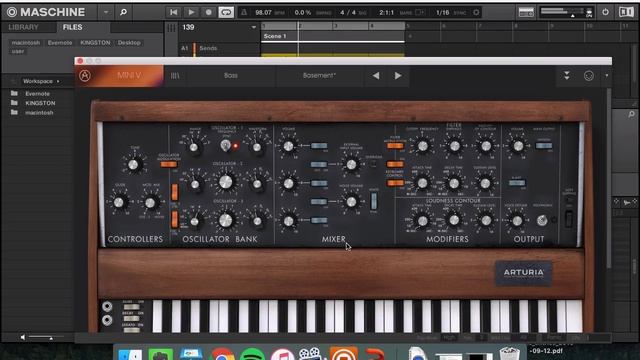Click the Basement* preset name
This screenshot has width=640, height=360.
319,76
